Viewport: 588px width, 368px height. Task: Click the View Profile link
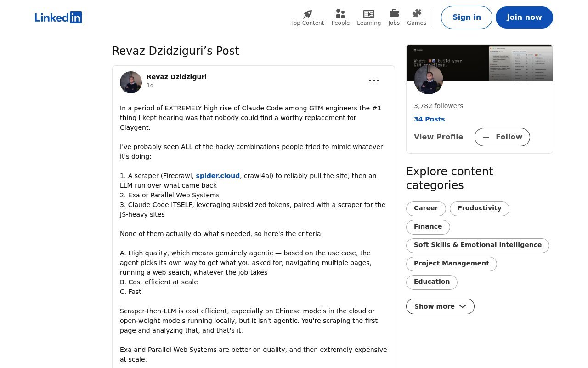click(438, 137)
